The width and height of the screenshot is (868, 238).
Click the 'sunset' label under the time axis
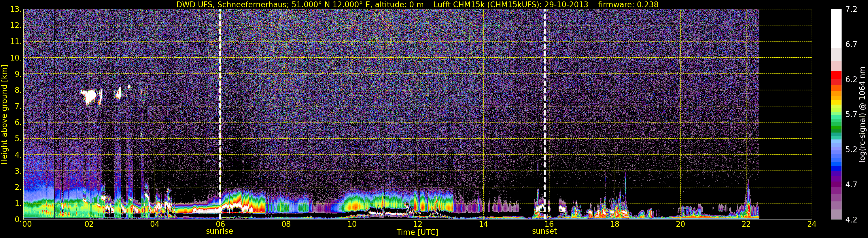544,231
